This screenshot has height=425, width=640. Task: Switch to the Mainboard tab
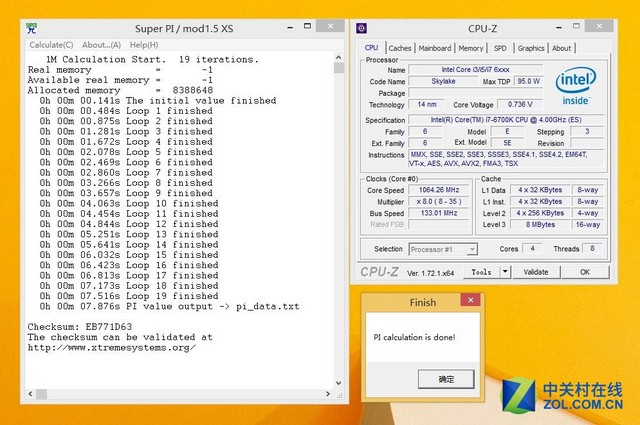coord(435,48)
